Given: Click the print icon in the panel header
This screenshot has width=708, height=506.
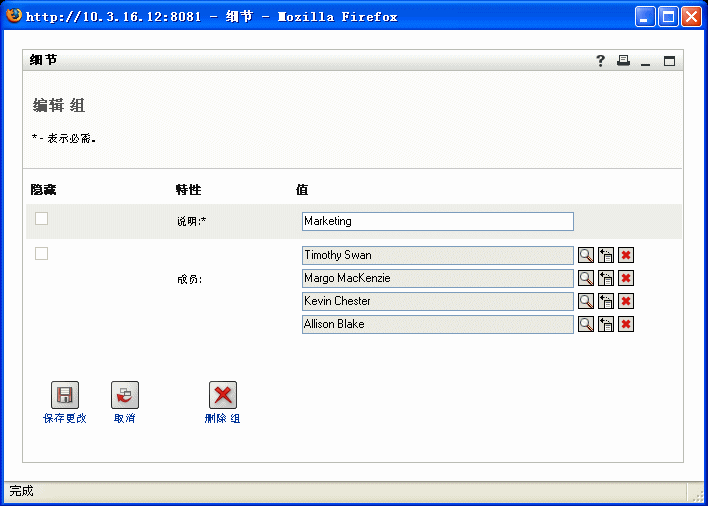Looking at the screenshot, I should 624,60.
